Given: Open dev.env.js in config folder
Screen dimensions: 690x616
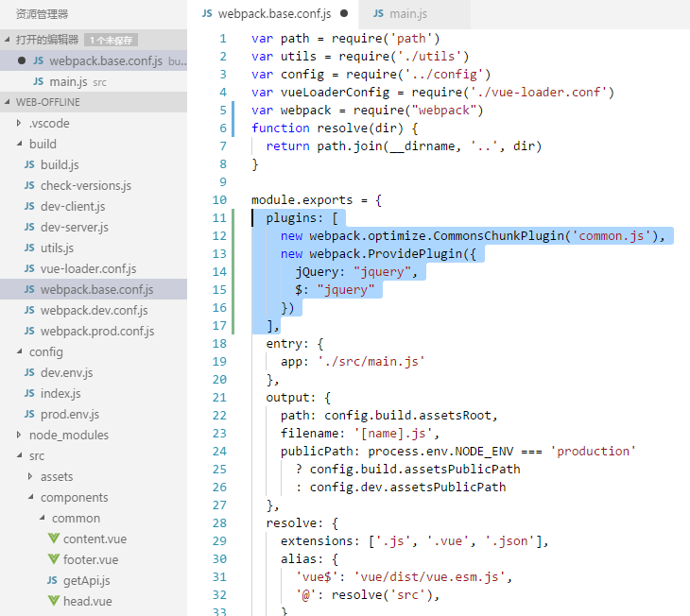Looking at the screenshot, I should [94, 372].
